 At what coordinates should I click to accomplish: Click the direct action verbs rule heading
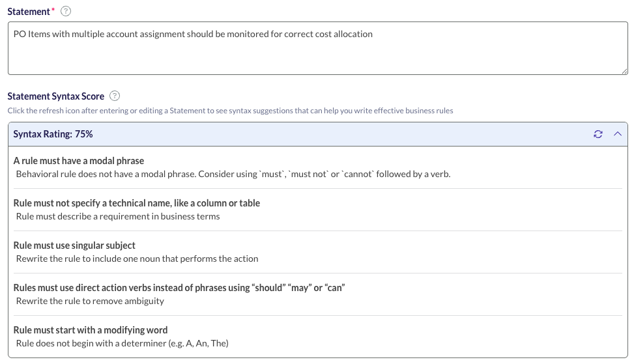tap(179, 288)
